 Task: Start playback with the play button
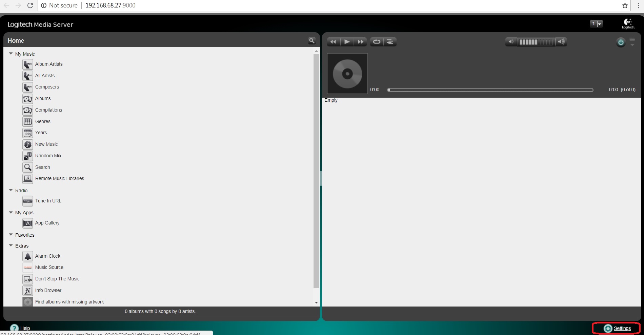347,42
